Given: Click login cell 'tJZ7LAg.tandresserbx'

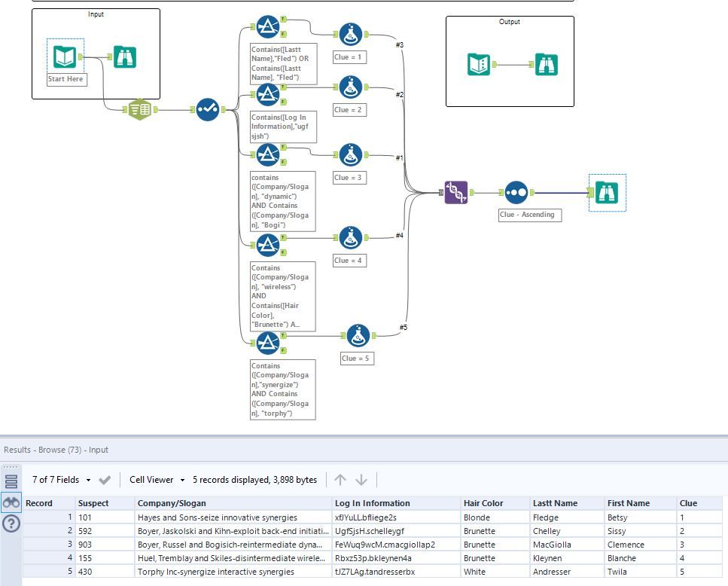Looking at the screenshot, I should coord(397,572).
